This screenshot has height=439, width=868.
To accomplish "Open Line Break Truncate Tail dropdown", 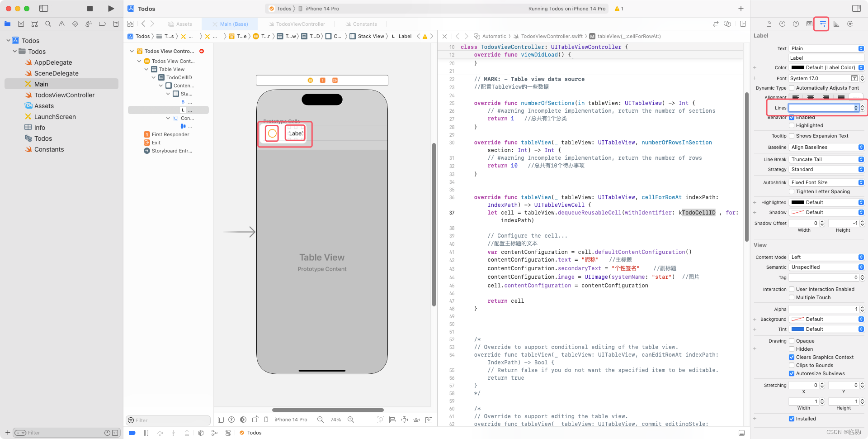I will [826, 159].
